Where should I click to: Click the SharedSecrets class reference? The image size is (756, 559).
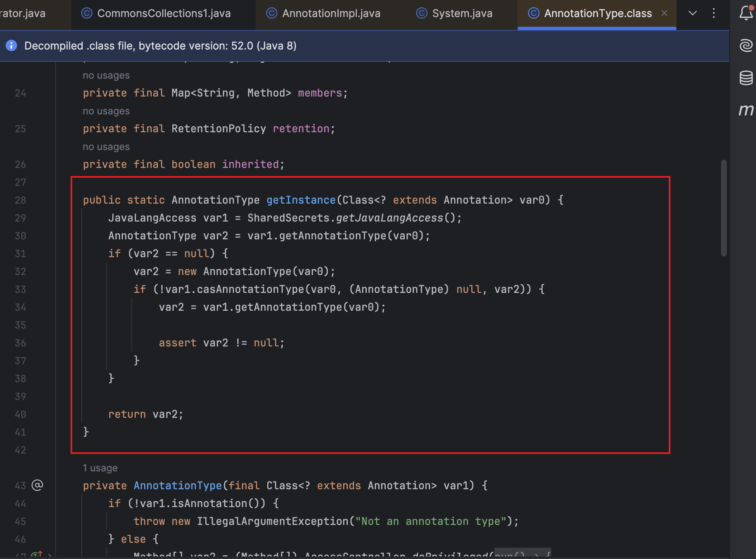288,218
